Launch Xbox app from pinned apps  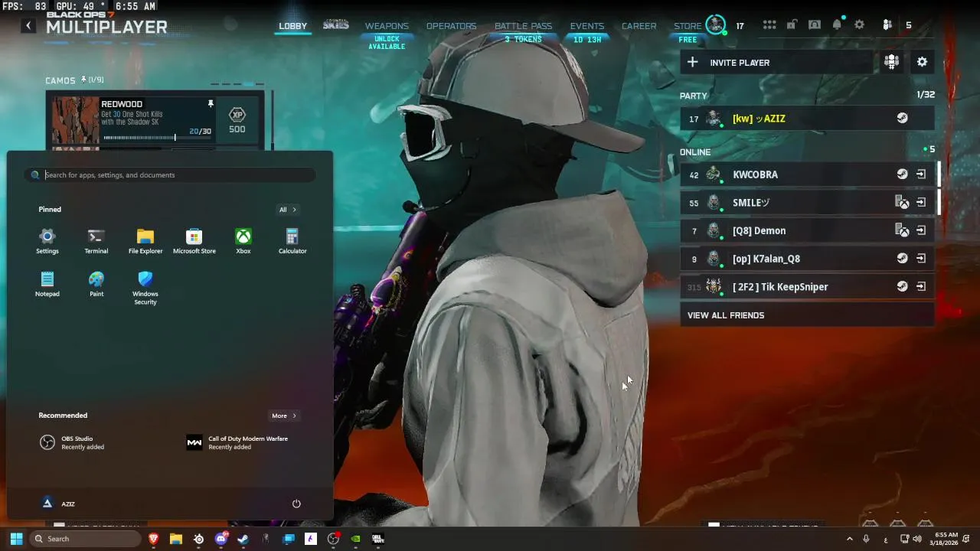click(x=243, y=241)
